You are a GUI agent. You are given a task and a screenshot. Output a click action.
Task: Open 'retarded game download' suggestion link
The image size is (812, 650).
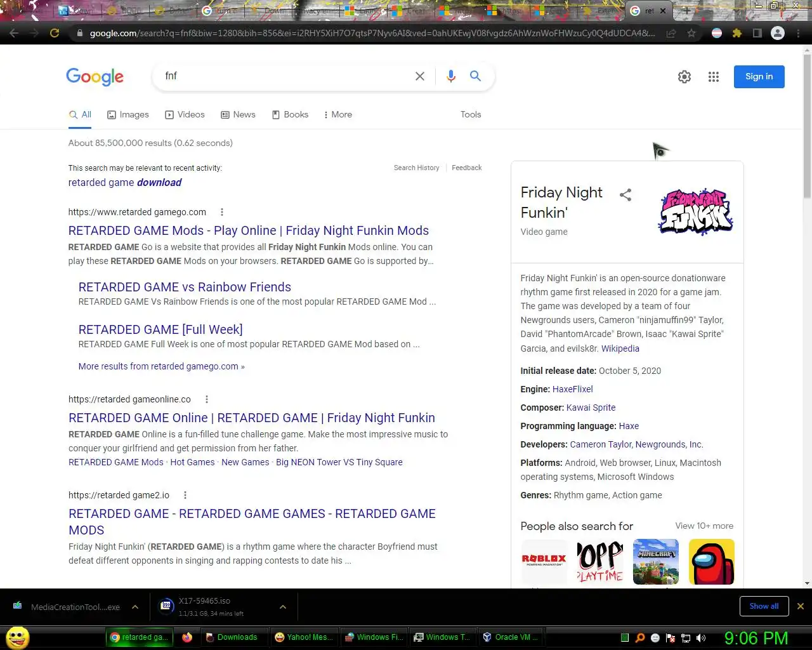point(125,182)
